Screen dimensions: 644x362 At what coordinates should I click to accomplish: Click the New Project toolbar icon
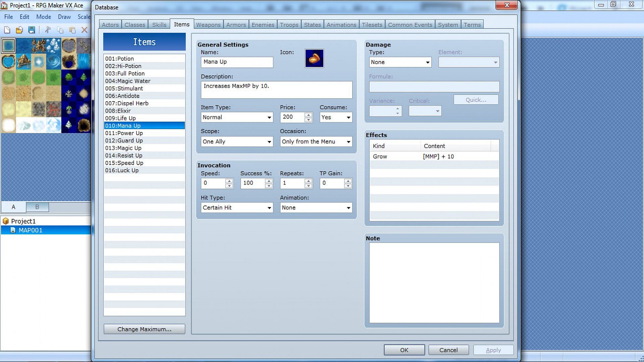pyautogui.click(x=7, y=30)
